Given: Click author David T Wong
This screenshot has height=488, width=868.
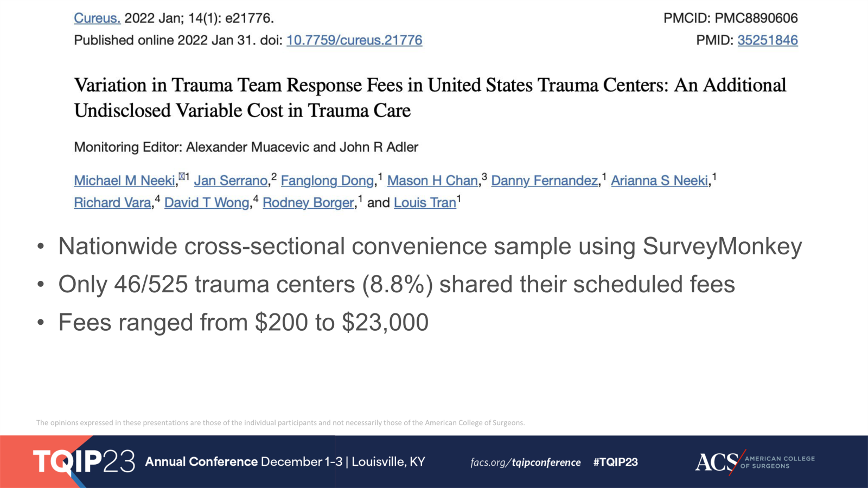Looking at the screenshot, I should tap(207, 203).
